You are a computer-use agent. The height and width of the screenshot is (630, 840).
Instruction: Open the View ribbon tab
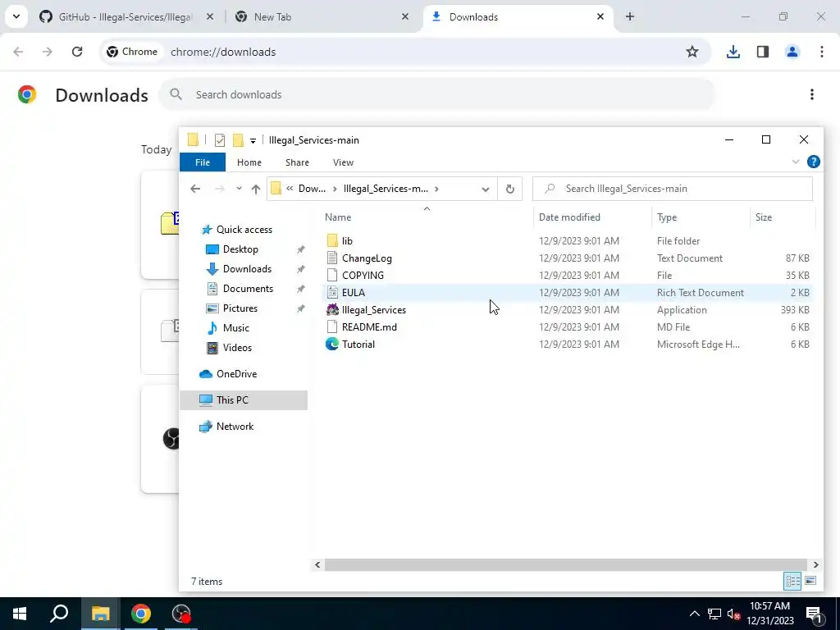point(343,162)
